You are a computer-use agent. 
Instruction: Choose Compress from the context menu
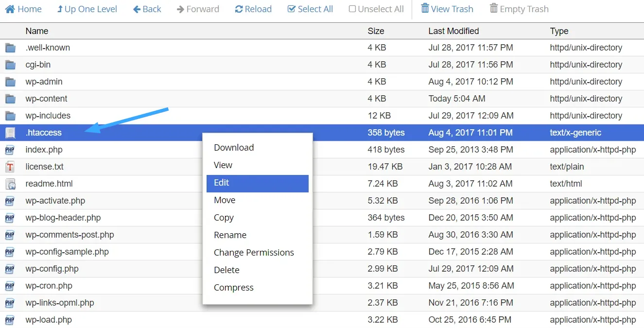click(233, 287)
